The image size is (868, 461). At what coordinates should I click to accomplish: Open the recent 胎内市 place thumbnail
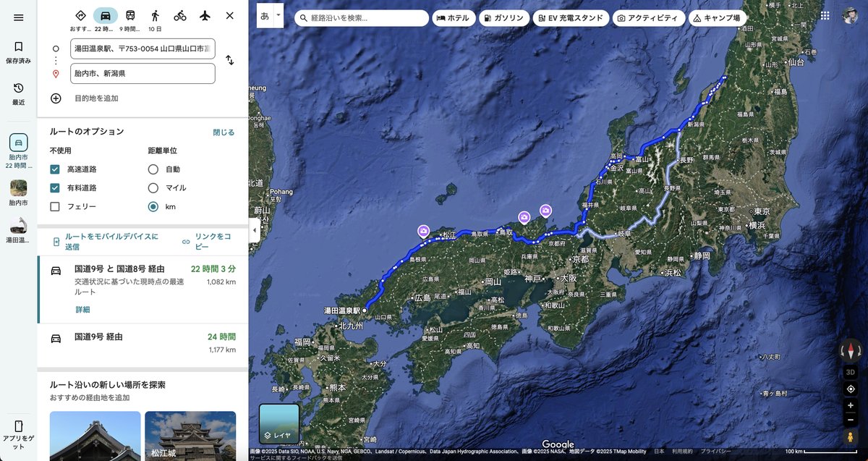[18, 188]
